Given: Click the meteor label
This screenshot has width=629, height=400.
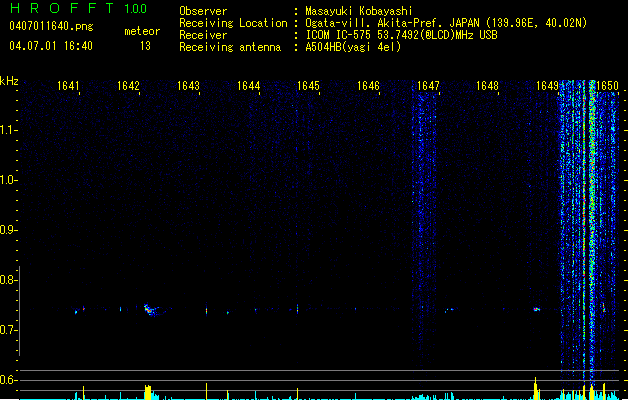Looking at the screenshot, I should (142, 31).
